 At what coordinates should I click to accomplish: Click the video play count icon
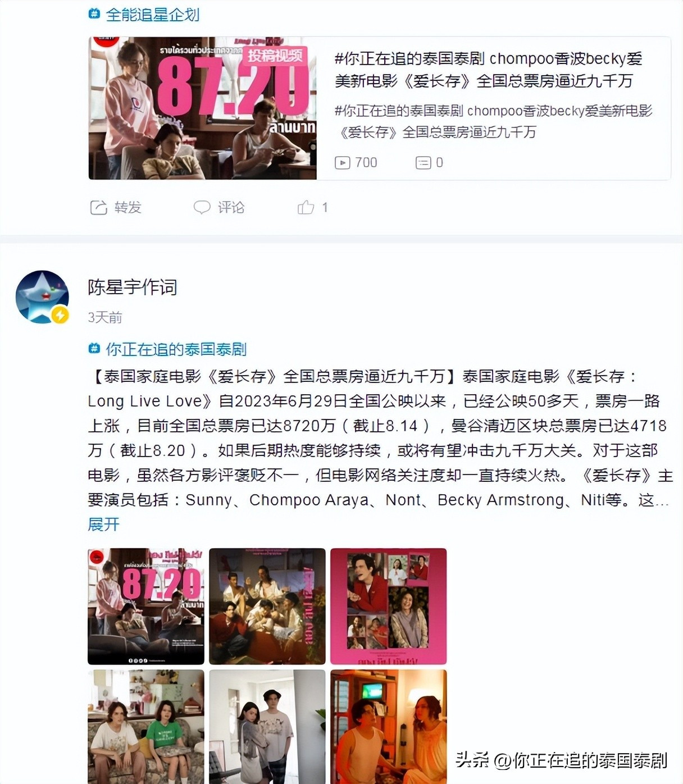tap(342, 163)
